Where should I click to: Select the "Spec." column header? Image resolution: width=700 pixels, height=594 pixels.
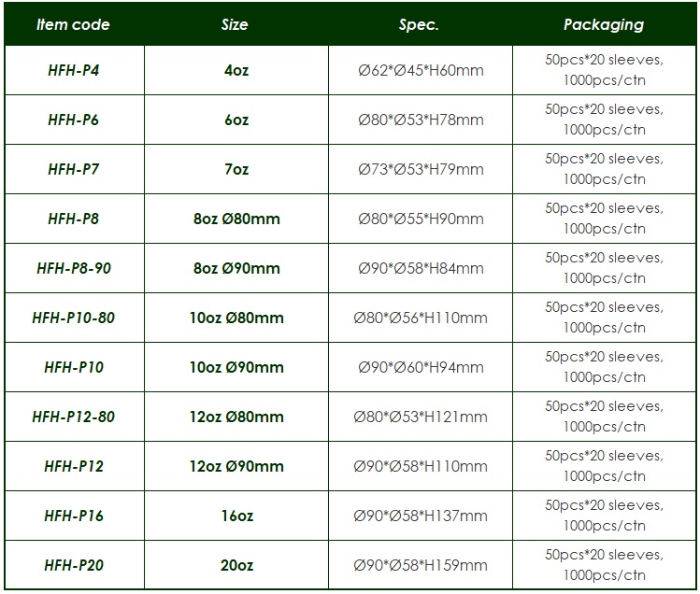[x=420, y=24]
